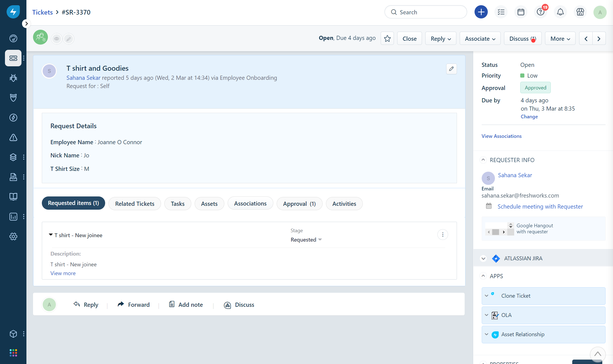Click the Google Hangout widget scrollbar
Screen dimensions: 613x364
(x=496, y=232)
